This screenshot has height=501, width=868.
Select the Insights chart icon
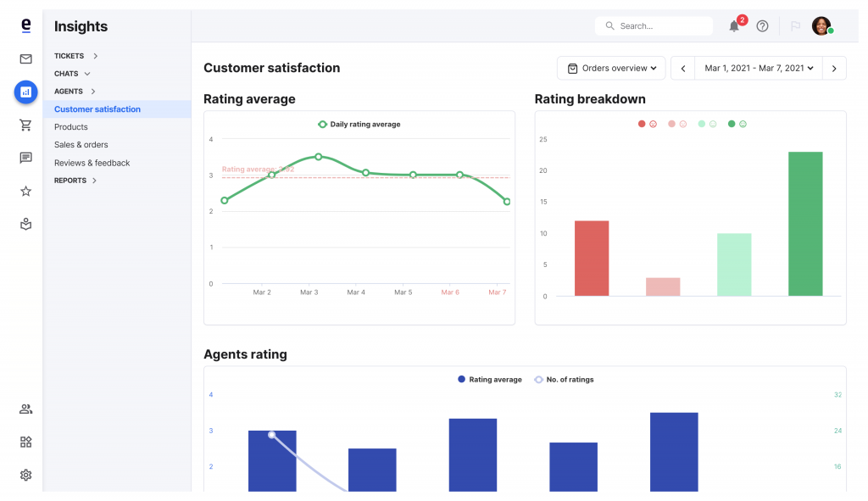pyautogui.click(x=25, y=92)
